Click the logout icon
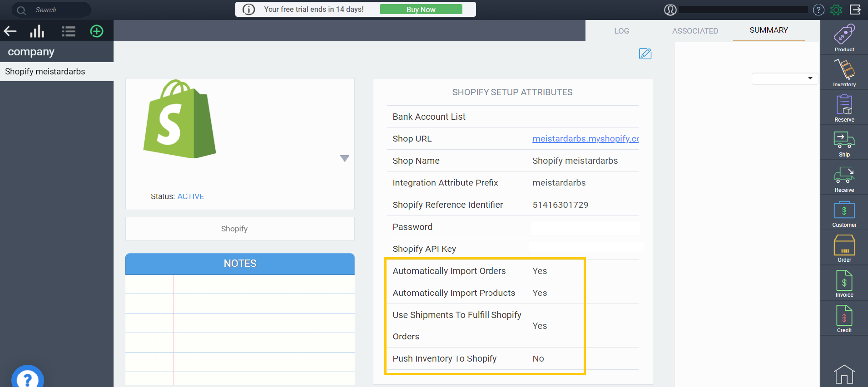The width and height of the screenshot is (868, 387). 855,10
